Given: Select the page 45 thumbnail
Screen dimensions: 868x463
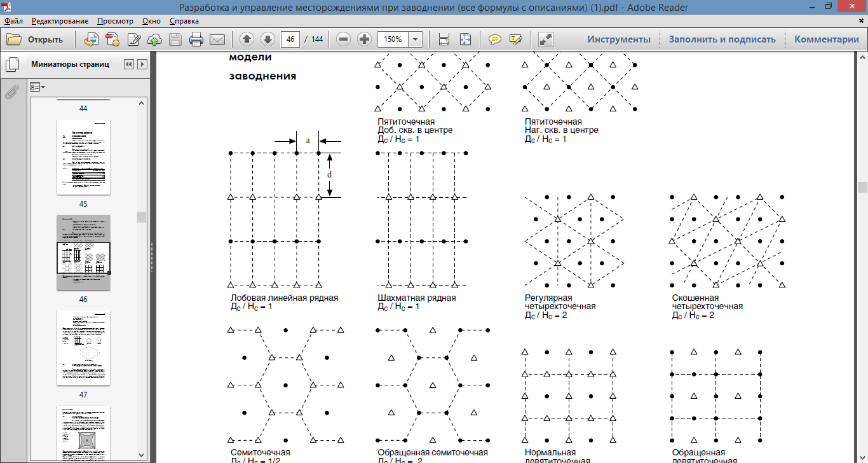Looking at the screenshot, I should click(x=83, y=157).
